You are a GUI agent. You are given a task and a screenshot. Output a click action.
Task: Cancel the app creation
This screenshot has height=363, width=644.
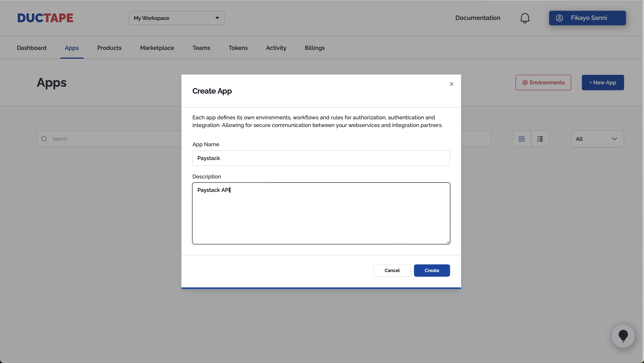click(x=392, y=271)
